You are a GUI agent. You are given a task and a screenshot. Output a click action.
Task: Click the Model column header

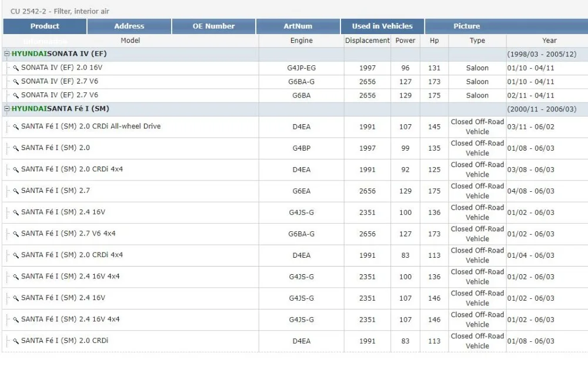click(x=130, y=41)
